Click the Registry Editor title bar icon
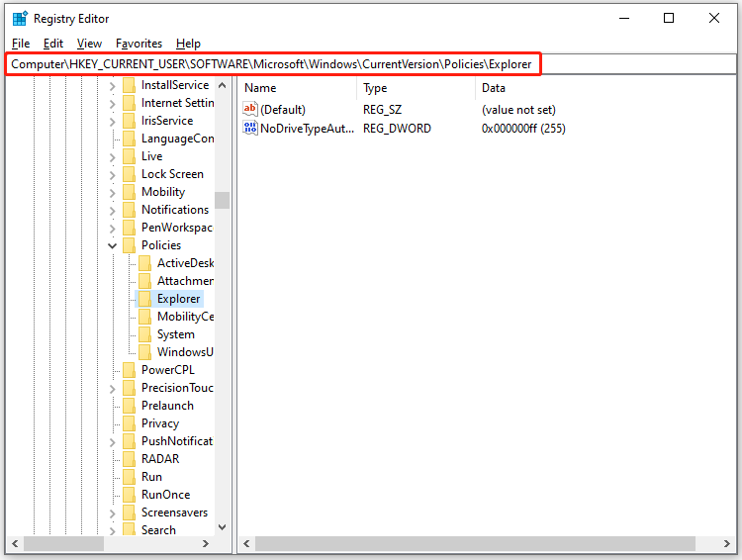The height and width of the screenshot is (560, 742). (x=19, y=19)
